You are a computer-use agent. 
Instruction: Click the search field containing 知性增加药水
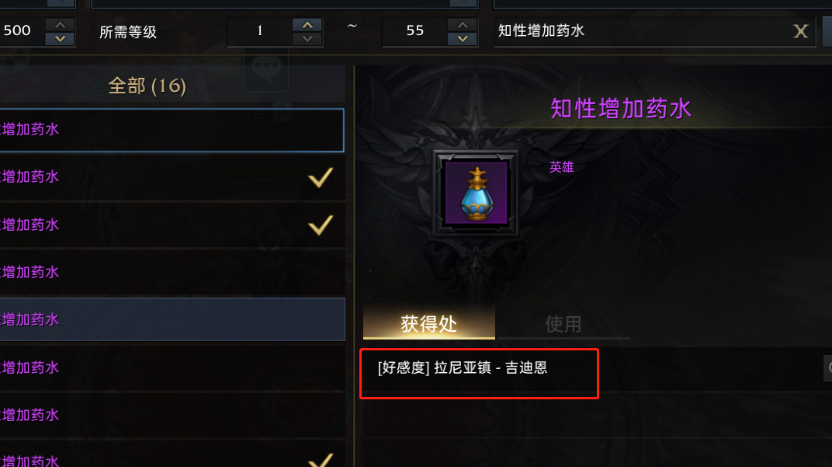coord(654,31)
